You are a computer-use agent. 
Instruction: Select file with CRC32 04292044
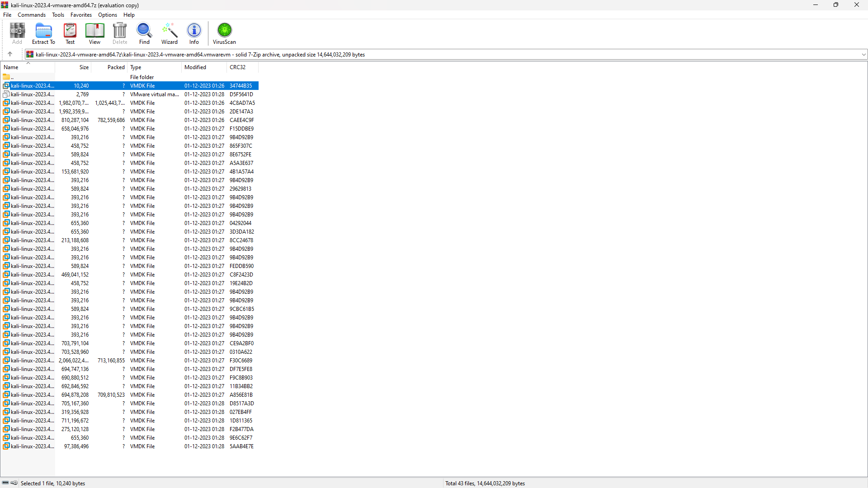(130, 223)
